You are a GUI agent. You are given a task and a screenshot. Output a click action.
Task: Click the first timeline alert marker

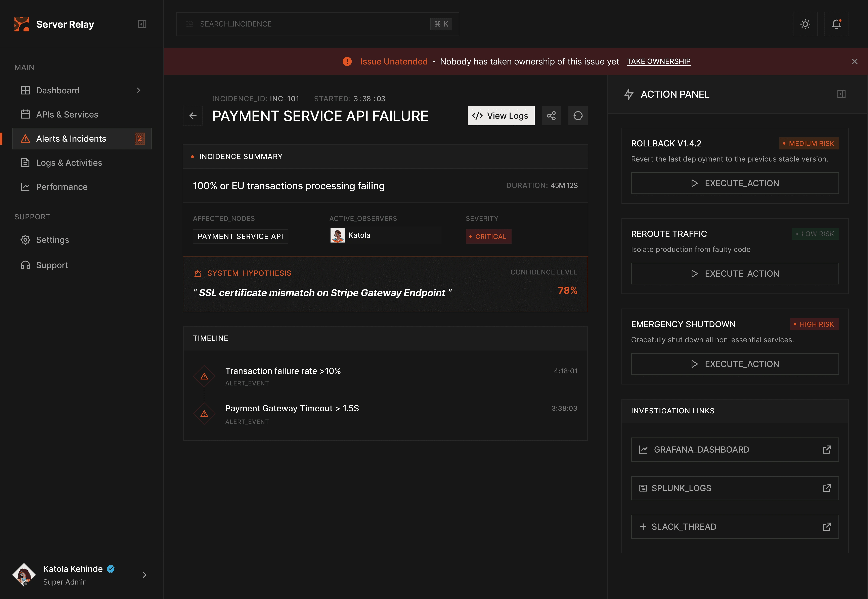tap(204, 376)
